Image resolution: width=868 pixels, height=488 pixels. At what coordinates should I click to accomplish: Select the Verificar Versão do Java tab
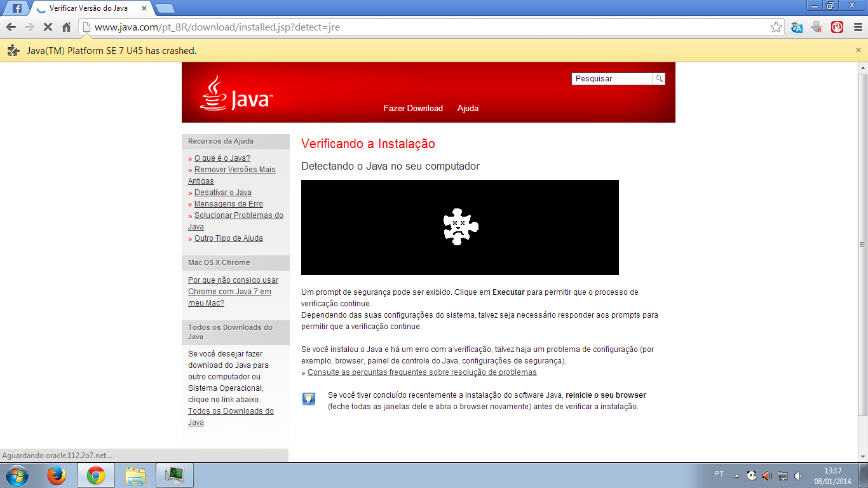click(x=88, y=8)
